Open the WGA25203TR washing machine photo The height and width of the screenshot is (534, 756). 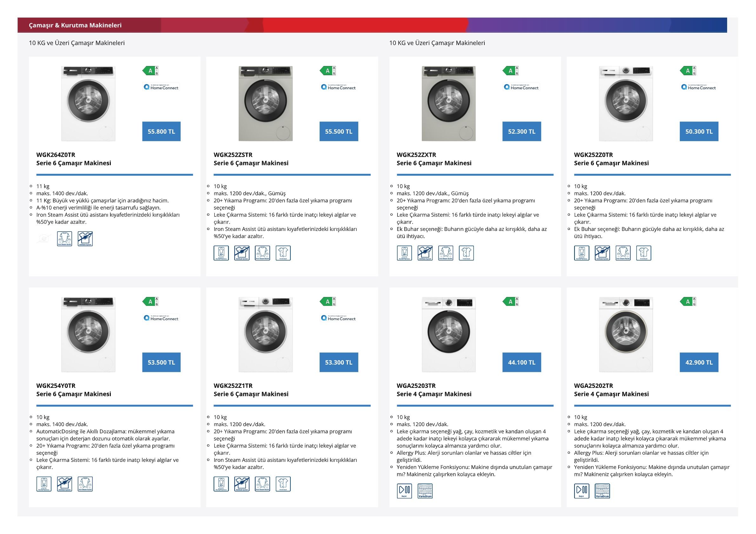click(x=449, y=334)
